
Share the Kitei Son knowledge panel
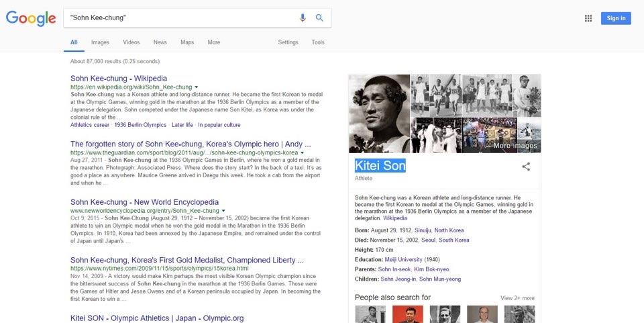click(x=526, y=167)
